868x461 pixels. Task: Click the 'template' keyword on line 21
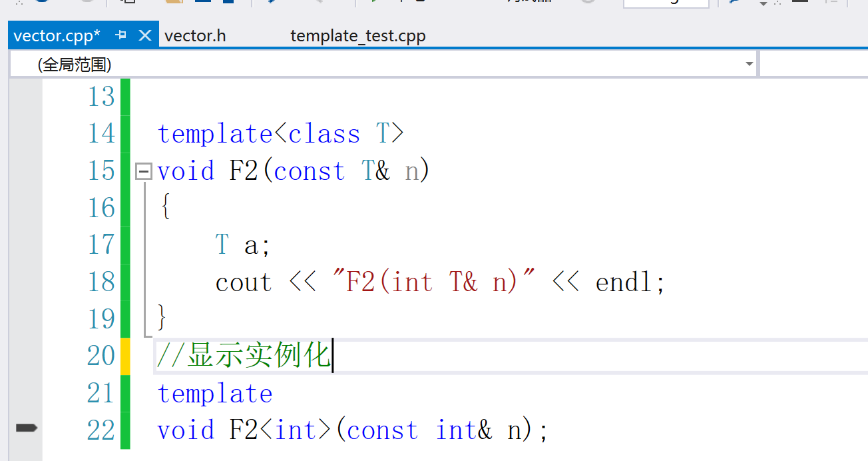coord(215,394)
